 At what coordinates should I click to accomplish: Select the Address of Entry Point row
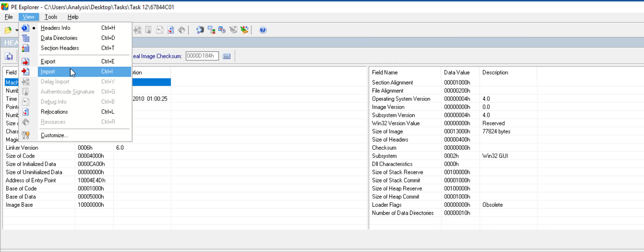[31, 180]
